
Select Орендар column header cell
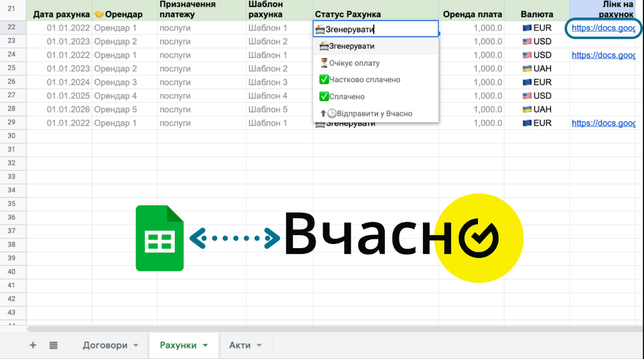pyautogui.click(x=124, y=11)
